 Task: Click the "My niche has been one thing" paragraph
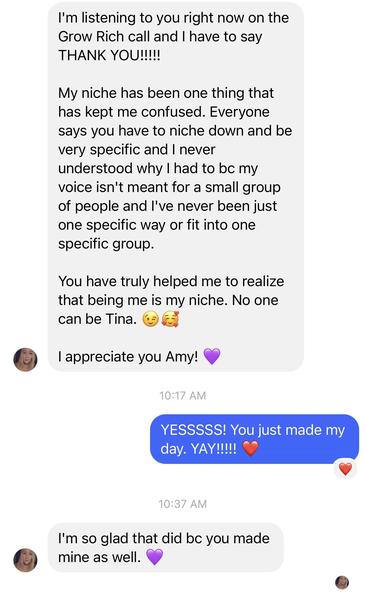point(175,168)
